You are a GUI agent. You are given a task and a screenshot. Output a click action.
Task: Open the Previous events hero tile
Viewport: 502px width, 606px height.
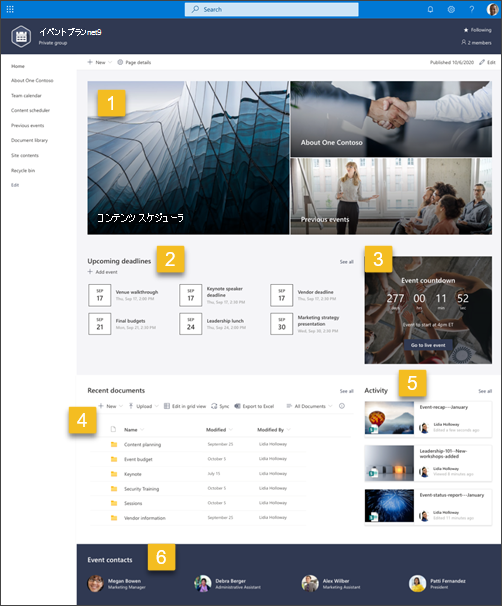tap(391, 196)
